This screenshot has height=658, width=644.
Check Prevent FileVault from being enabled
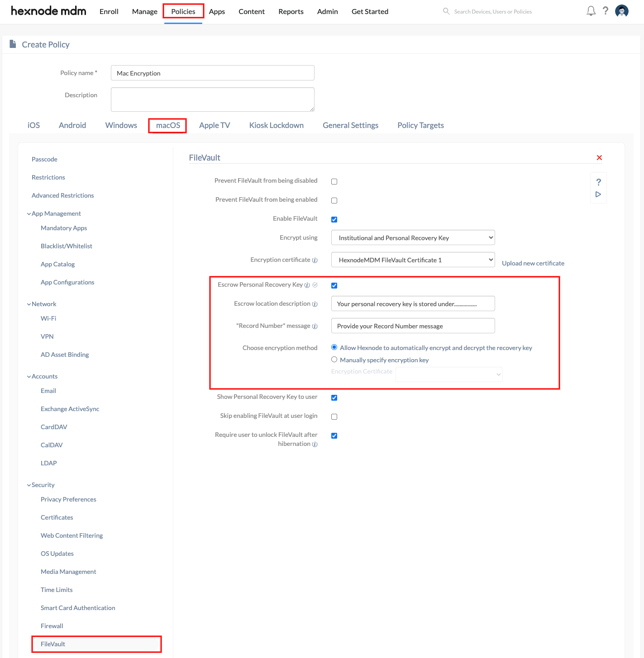coord(334,200)
